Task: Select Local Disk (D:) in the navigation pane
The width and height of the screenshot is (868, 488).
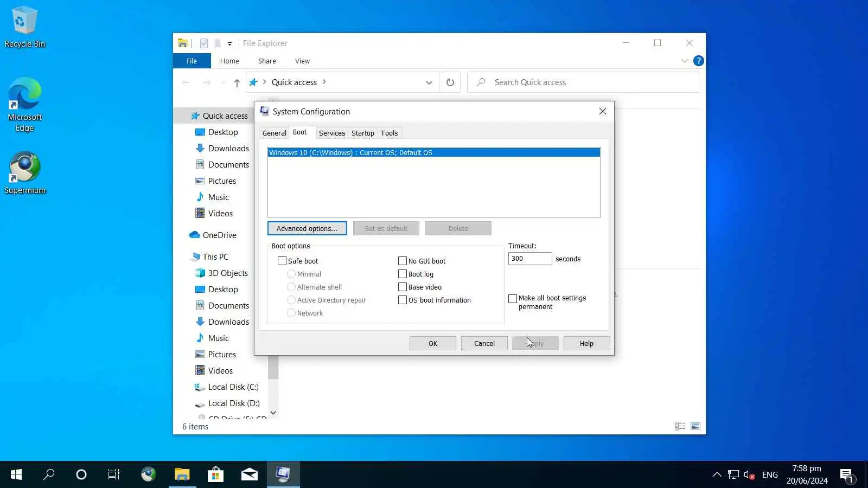Action: 234,403
